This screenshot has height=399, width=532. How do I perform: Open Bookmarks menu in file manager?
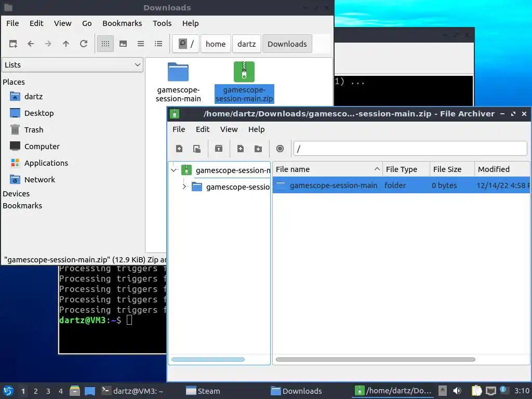coord(122,23)
